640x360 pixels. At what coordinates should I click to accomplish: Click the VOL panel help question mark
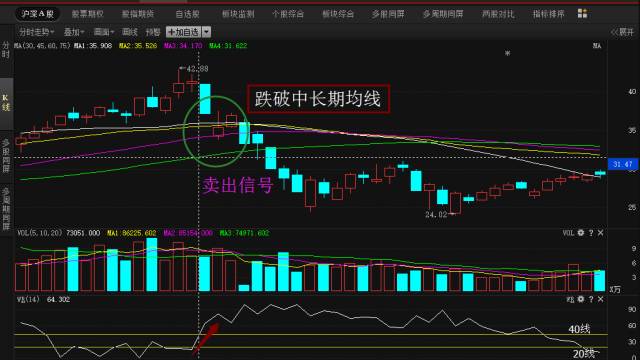coord(591,233)
